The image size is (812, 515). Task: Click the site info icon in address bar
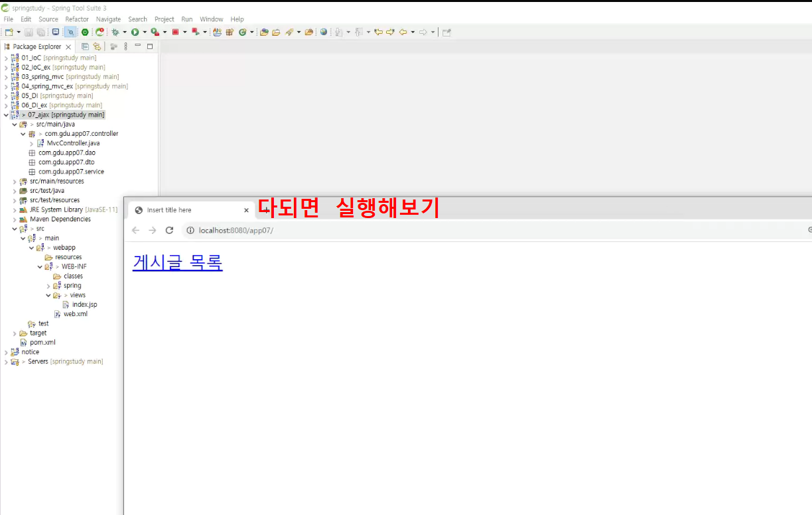pyautogui.click(x=190, y=230)
